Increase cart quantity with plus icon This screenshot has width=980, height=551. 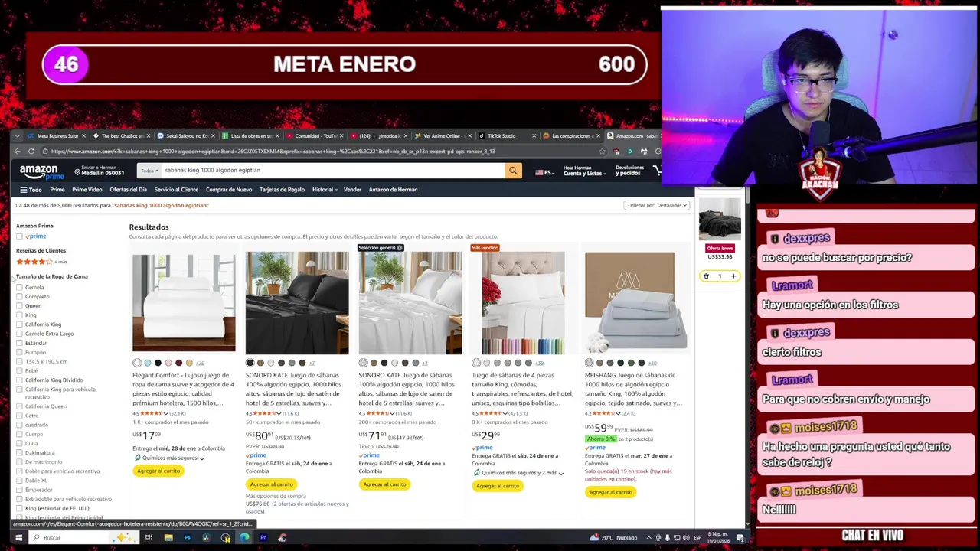(733, 276)
